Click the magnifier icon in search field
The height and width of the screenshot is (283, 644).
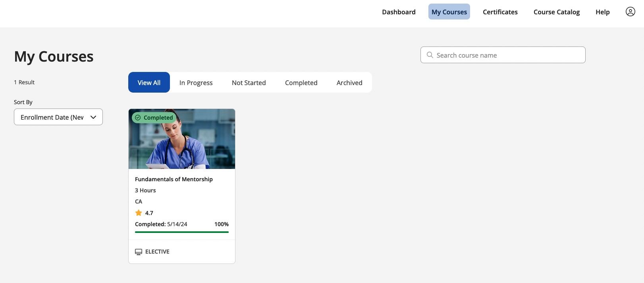click(430, 55)
